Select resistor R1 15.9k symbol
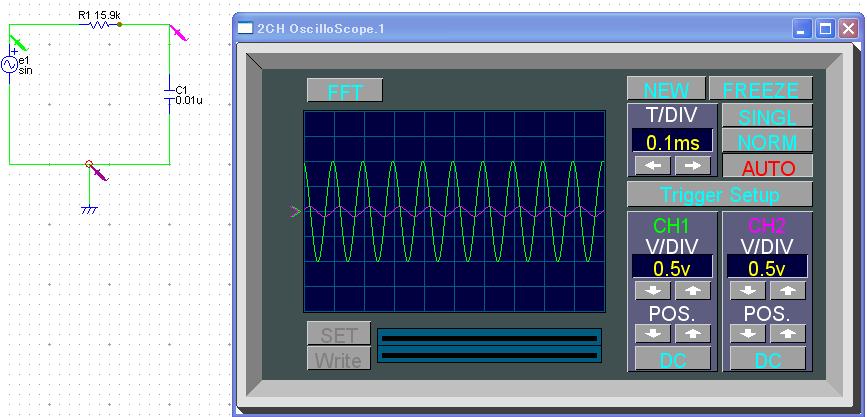 (x=100, y=24)
